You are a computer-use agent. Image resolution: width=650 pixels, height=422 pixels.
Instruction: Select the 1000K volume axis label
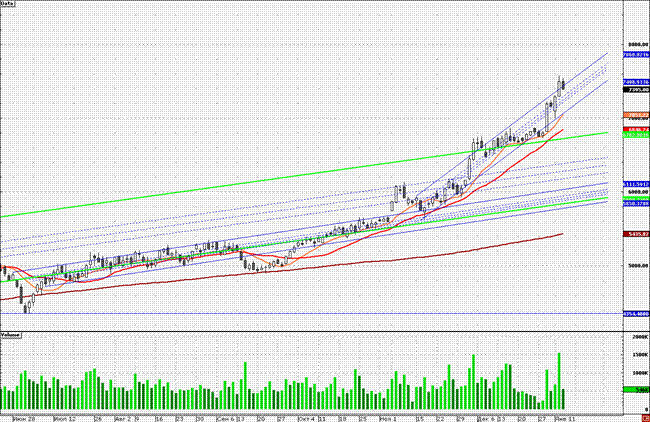640,373
